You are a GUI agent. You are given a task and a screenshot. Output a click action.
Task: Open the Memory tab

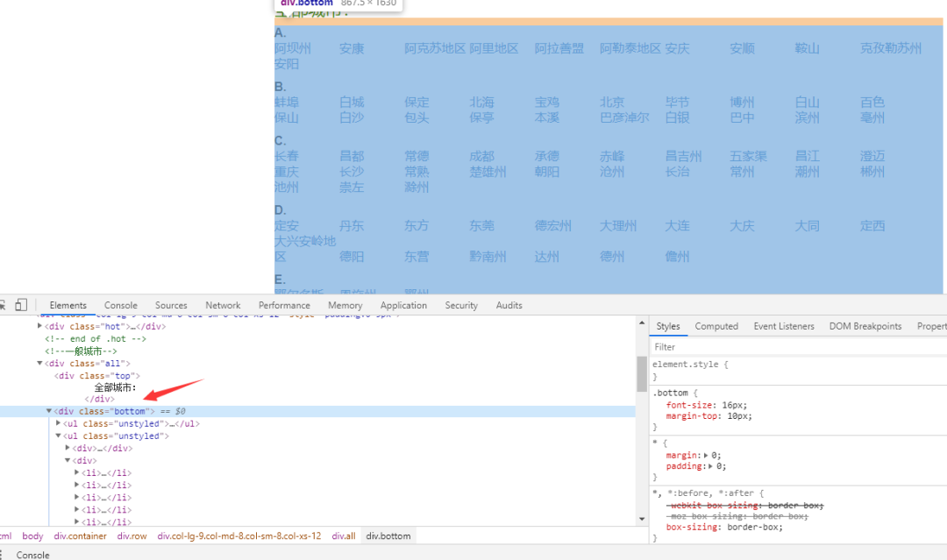click(345, 305)
